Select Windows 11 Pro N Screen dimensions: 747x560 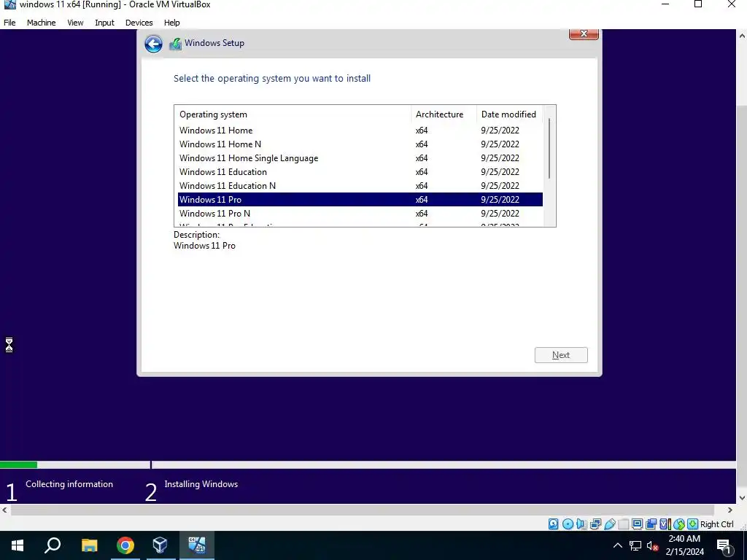360,213
